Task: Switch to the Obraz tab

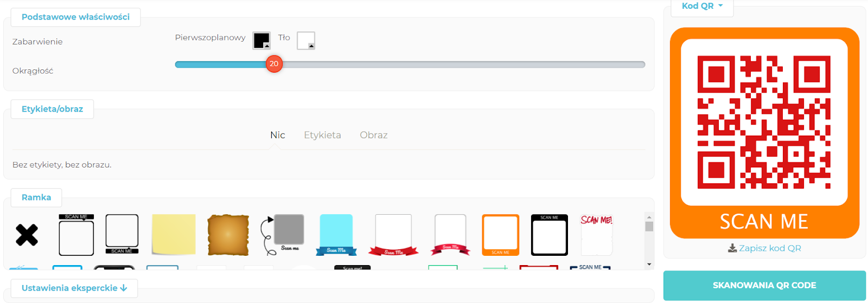Action: pyautogui.click(x=374, y=135)
